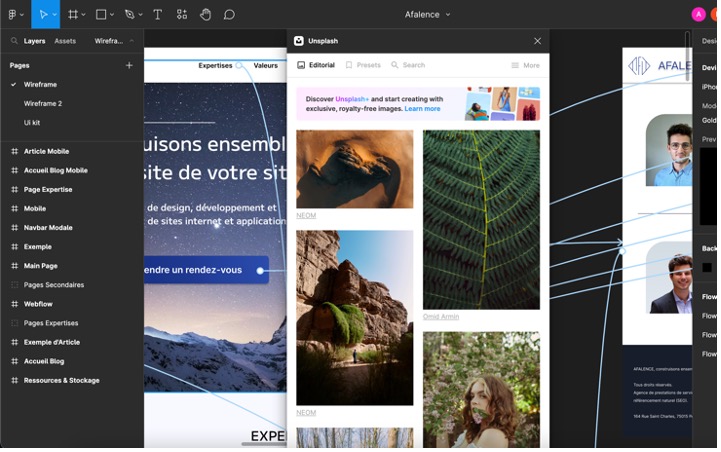Open the Figma main menu icon
721x452 pixels.
[x=12, y=15]
